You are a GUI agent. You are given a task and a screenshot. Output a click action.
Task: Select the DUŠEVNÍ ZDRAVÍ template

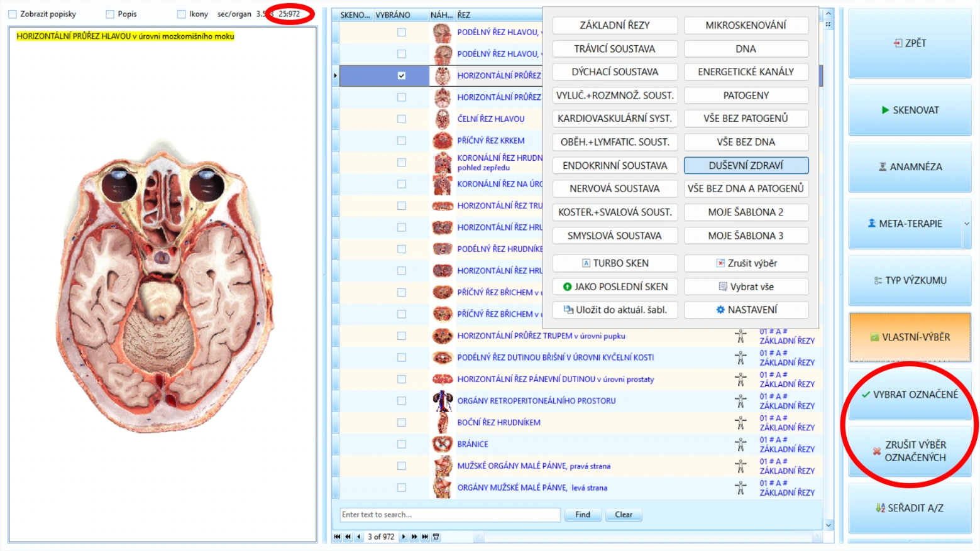[x=746, y=165]
